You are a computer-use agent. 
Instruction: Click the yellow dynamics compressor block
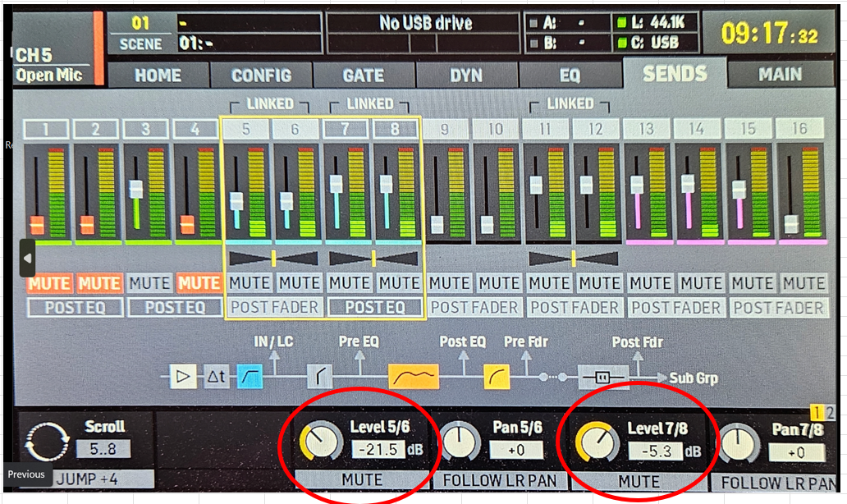(496, 377)
